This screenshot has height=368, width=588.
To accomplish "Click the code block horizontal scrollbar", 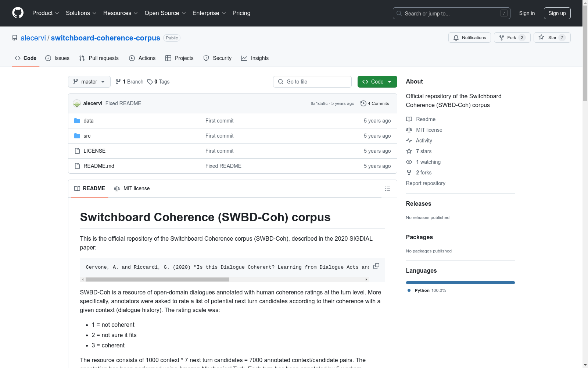I will click(157, 280).
